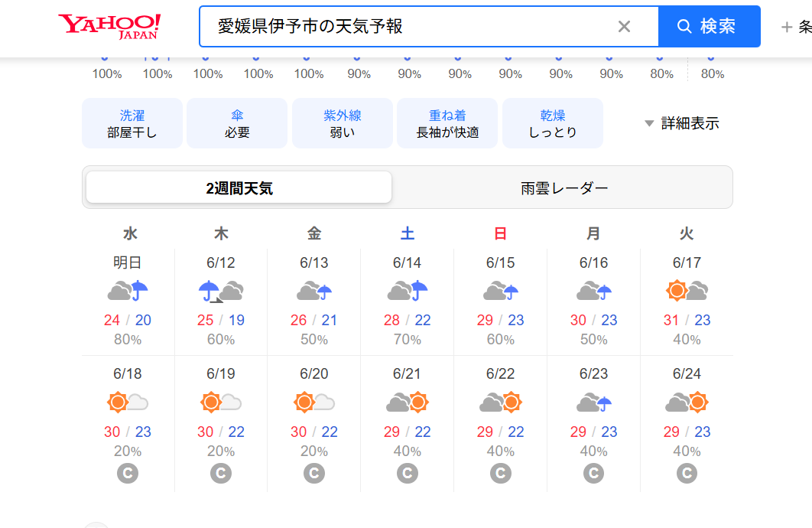812x528 pixels.
Task: Click the 検索 search button
Action: [x=709, y=27]
